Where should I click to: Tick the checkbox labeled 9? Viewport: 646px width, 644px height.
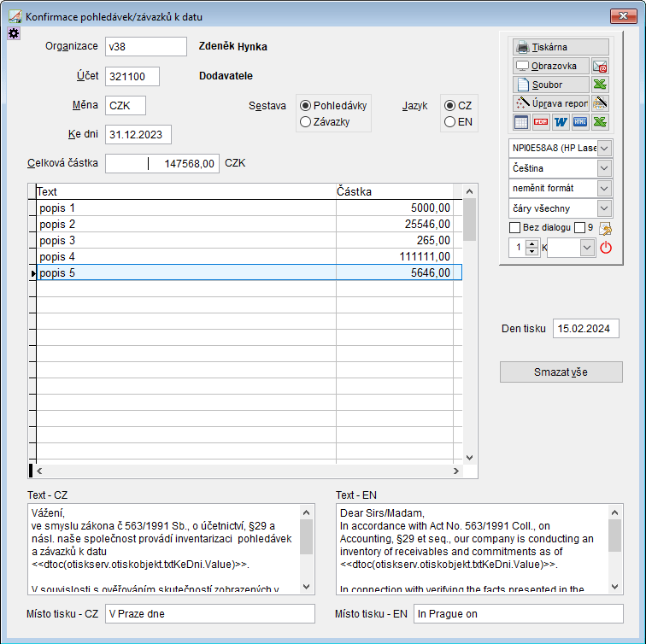click(579, 227)
